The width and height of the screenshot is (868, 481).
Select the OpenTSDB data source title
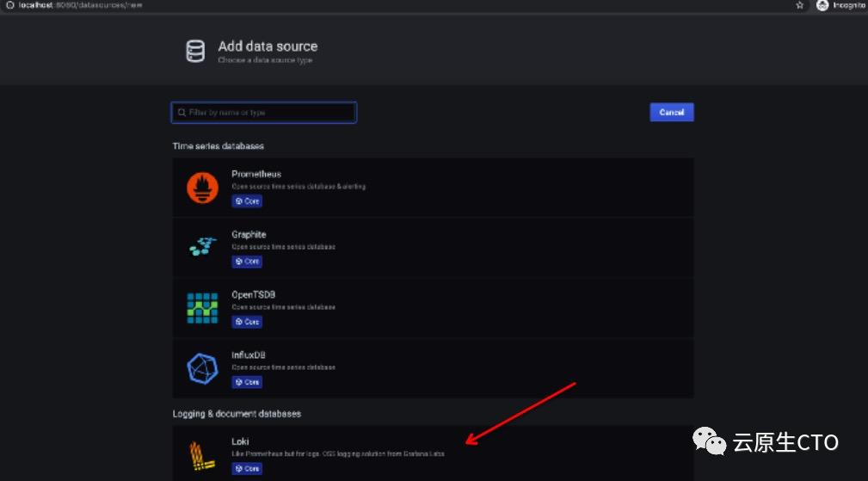pos(253,294)
